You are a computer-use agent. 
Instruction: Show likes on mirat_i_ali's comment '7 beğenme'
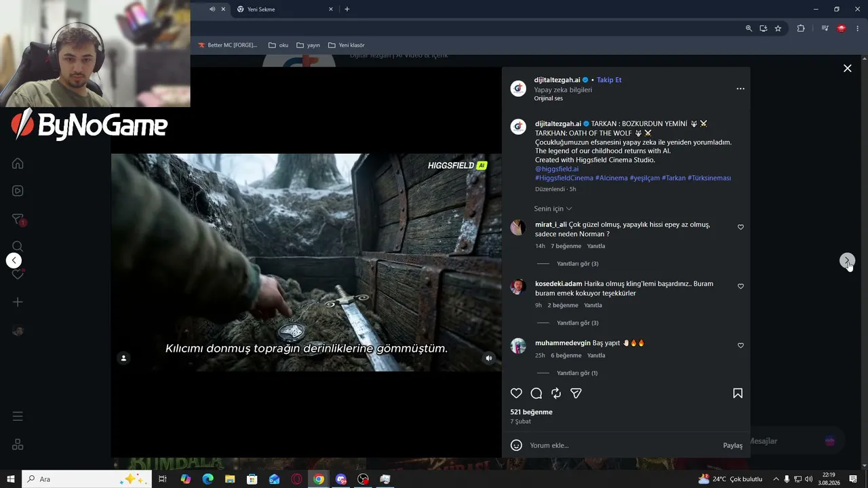click(x=566, y=246)
